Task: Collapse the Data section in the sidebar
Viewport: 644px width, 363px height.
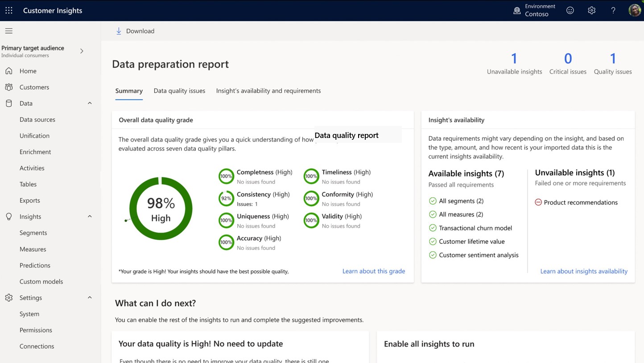Action: point(90,103)
